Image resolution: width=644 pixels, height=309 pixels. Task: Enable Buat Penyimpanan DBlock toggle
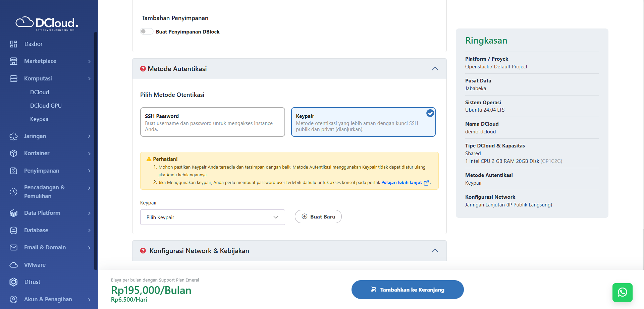click(x=147, y=32)
